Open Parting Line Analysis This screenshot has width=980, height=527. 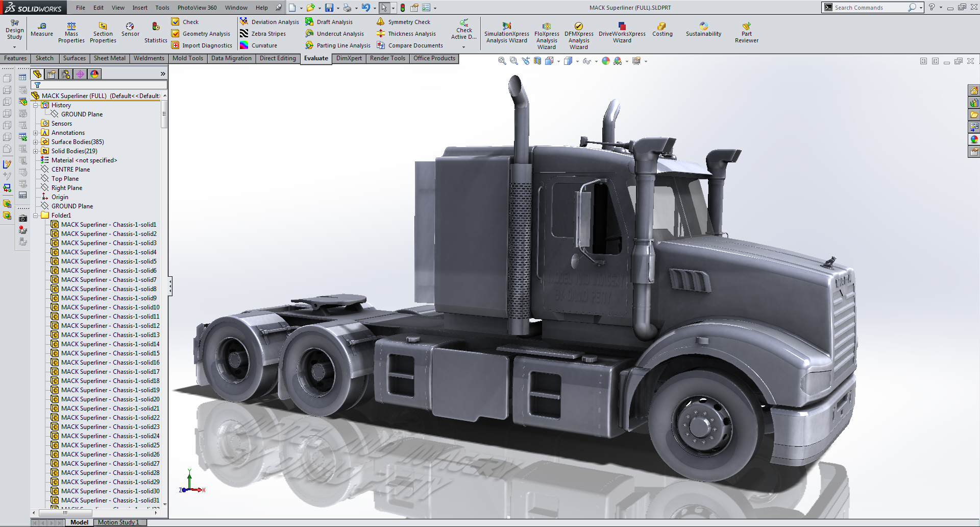(x=338, y=45)
